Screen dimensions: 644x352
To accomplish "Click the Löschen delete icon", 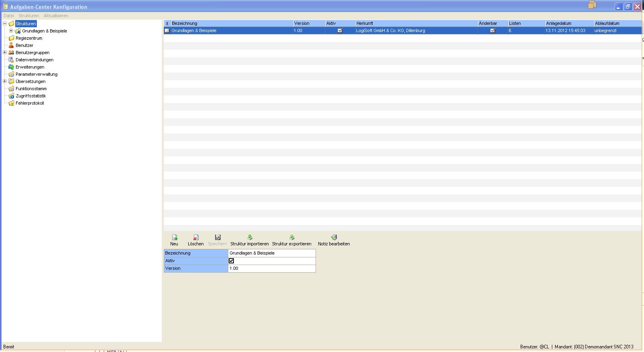I will pos(195,237).
